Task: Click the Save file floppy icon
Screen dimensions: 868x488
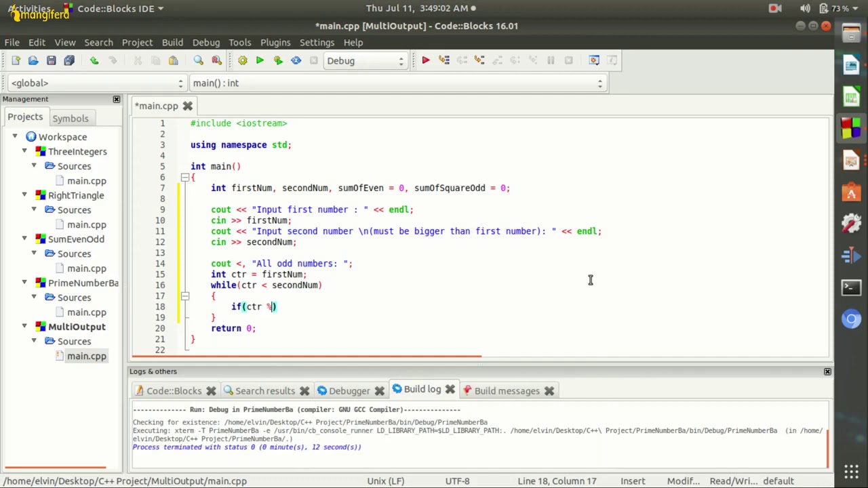Action: 51,60
